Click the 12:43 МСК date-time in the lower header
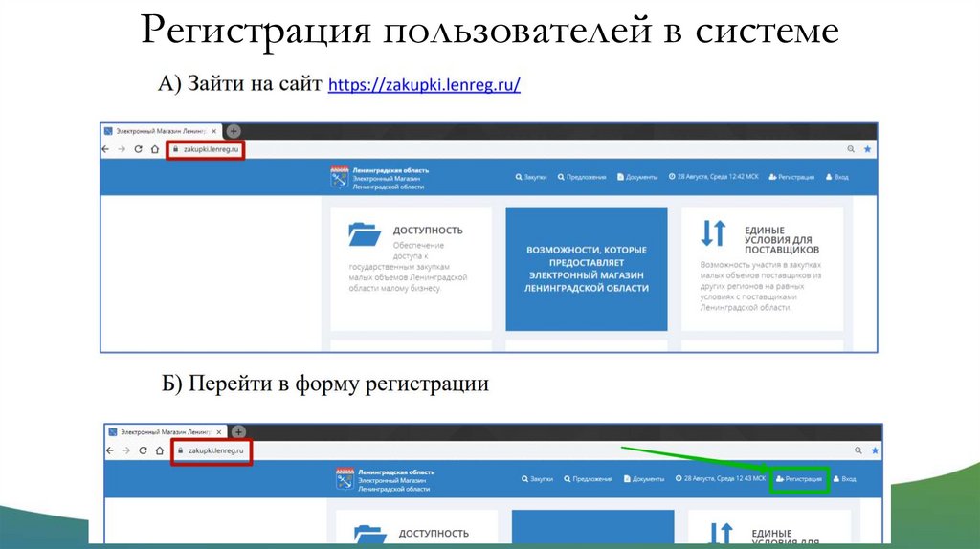Viewport: 980px width, 549px height. coord(721,479)
